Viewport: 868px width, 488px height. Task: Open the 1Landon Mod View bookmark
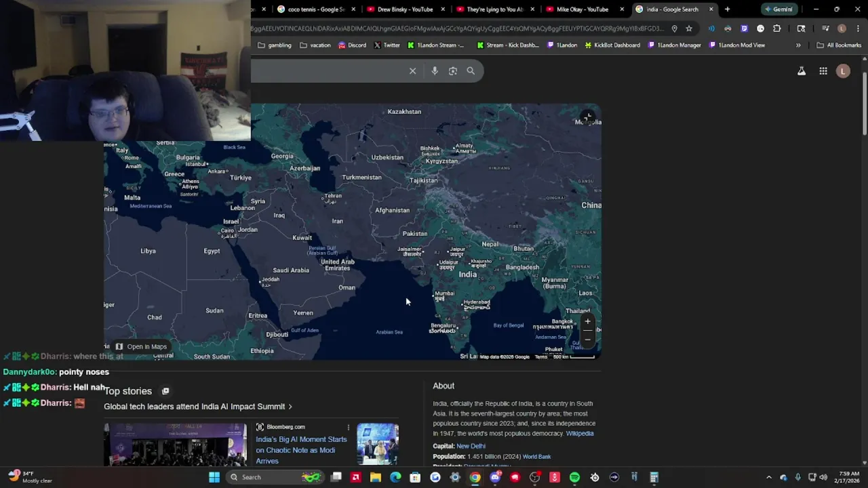tap(737, 45)
